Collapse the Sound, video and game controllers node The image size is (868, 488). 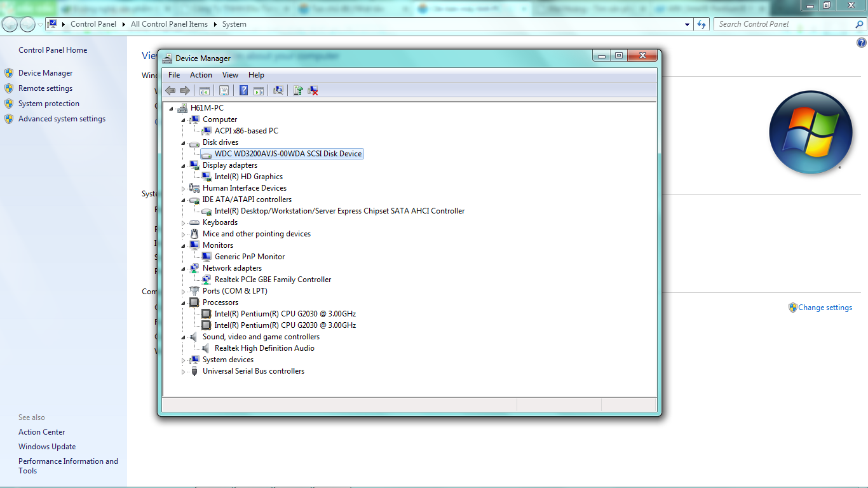184,337
